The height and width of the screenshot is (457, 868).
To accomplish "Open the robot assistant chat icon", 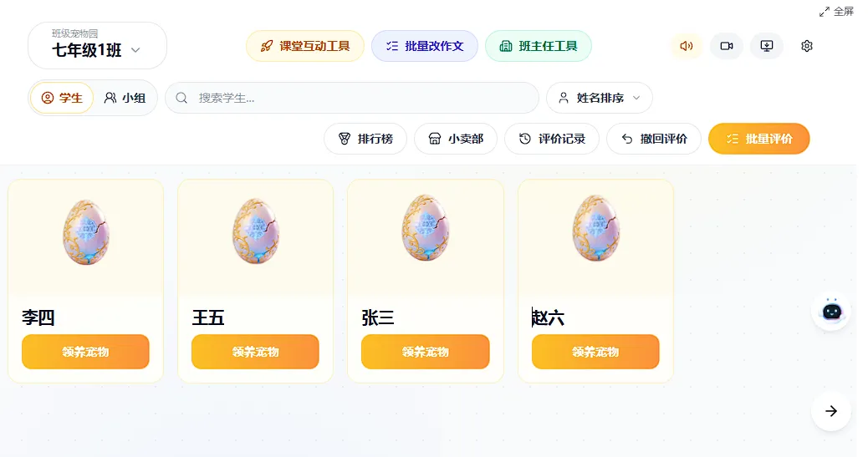I will coord(831,312).
